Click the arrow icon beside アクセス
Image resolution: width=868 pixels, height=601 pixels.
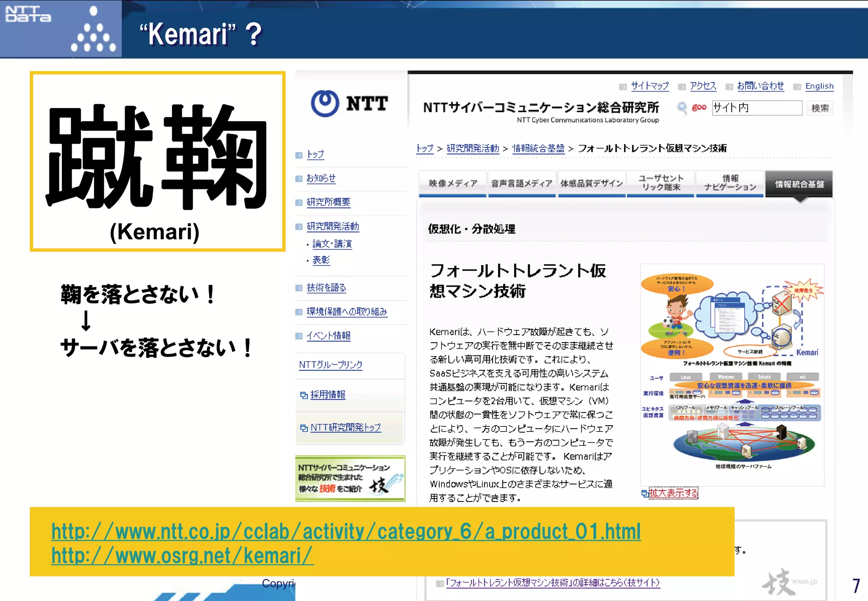682,87
